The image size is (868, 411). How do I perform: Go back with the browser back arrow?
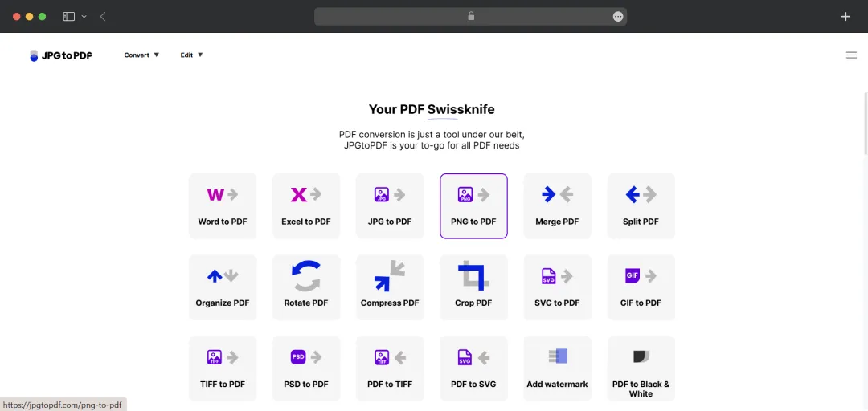(103, 17)
